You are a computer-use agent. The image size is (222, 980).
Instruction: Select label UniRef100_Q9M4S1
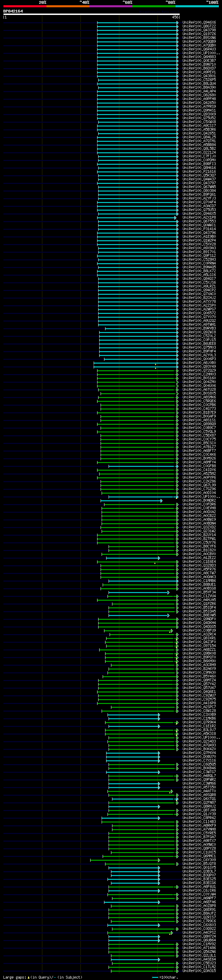pyautogui.click(x=199, y=110)
